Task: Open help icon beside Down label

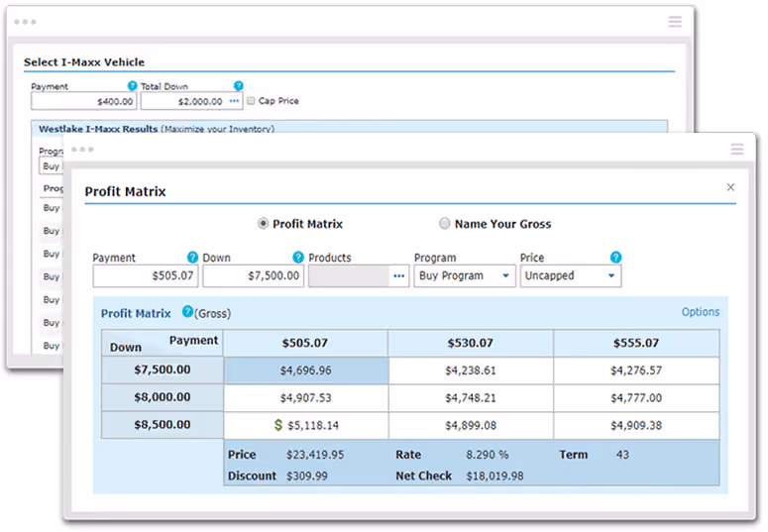Action: point(298,257)
